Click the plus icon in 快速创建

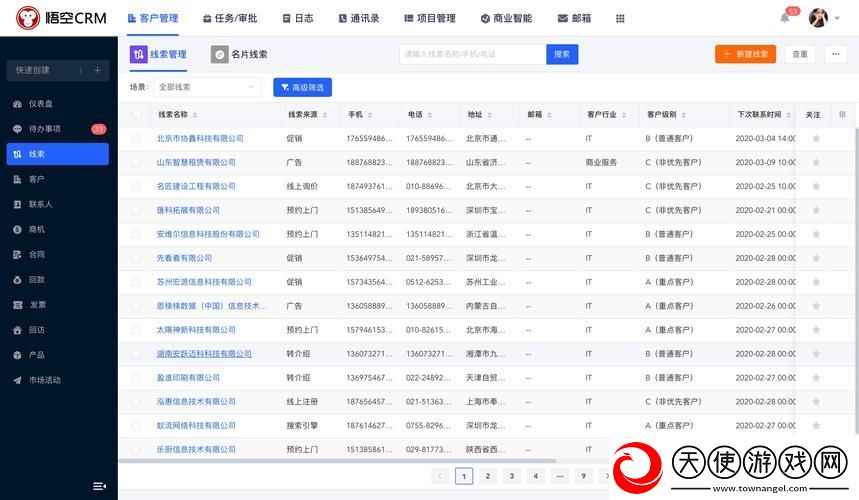[97, 70]
